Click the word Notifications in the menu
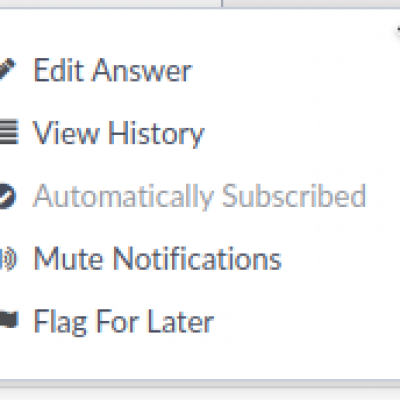 click(x=197, y=258)
